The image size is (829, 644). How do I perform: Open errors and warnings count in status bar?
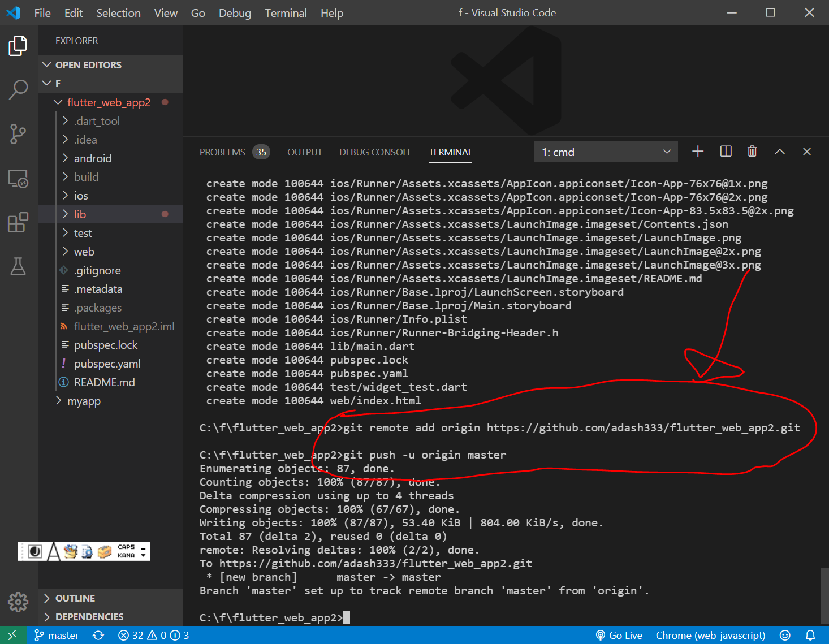(153, 635)
